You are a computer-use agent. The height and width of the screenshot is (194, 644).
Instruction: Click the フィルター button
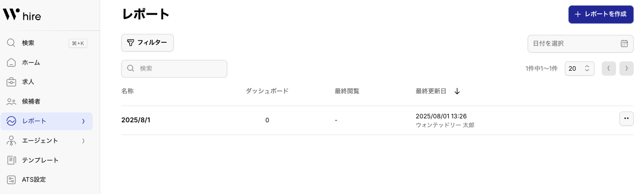pyautogui.click(x=147, y=43)
